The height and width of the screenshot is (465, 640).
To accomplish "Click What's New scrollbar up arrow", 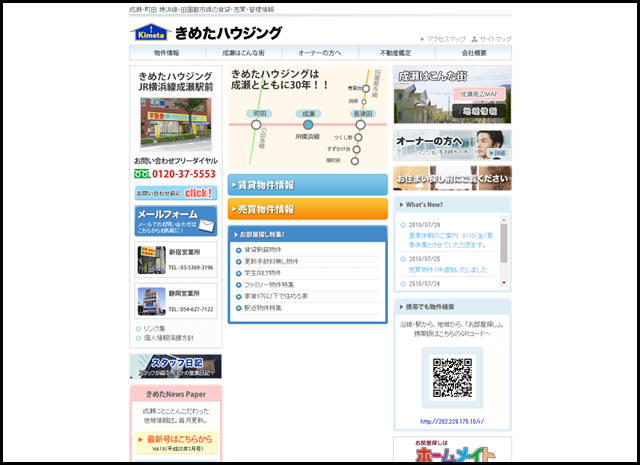I will click(504, 220).
